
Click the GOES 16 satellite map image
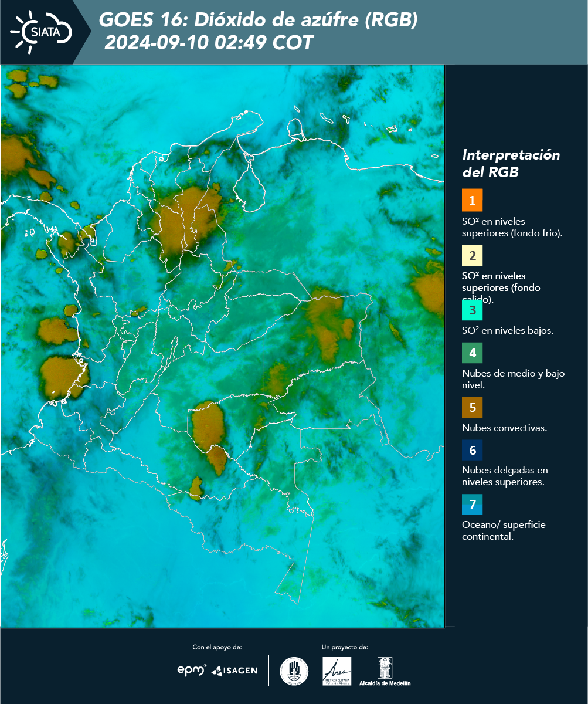222,346
